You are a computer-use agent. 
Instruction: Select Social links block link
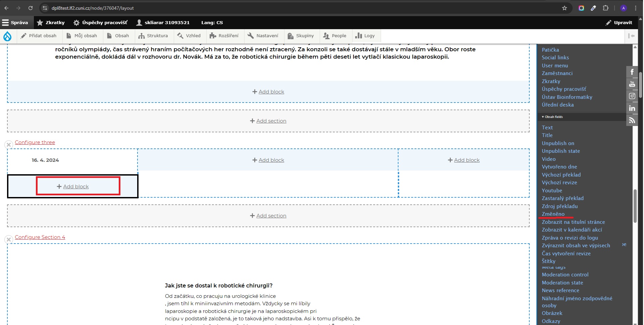click(x=555, y=58)
